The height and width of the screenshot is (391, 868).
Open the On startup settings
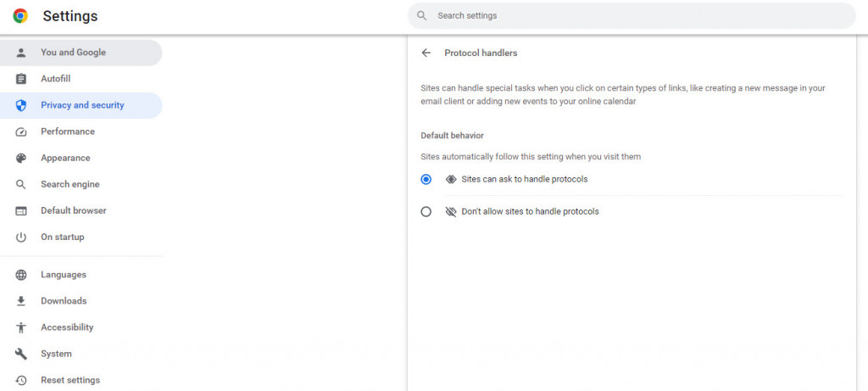(62, 237)
